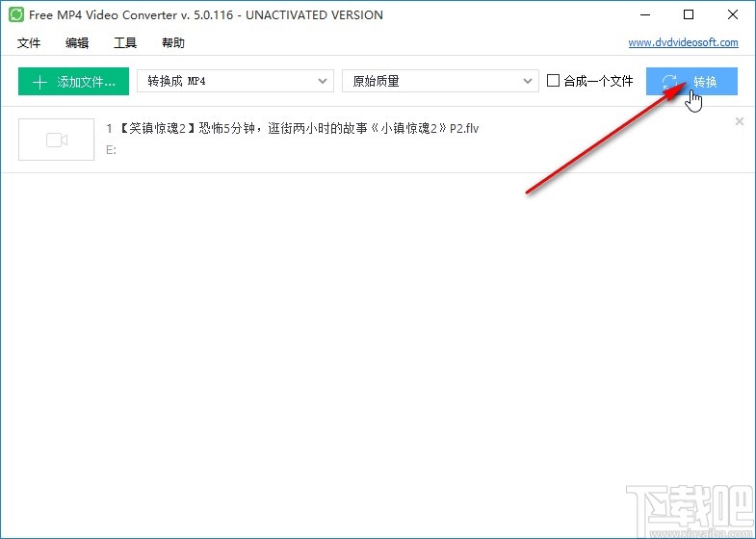Enable the 合成一个文件 checkbox
Viewport: 756px width, 539px height.
click(553, 81)
